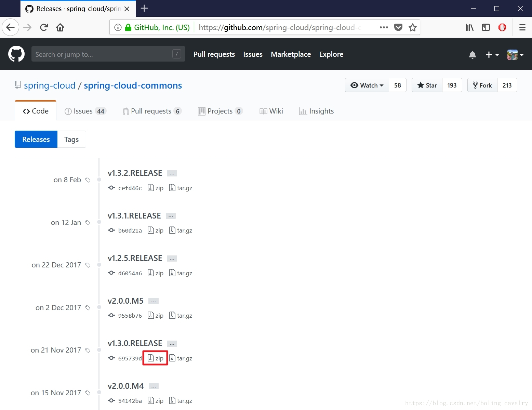Click the red Opera-style extension icon
Viewport: 532px width, 410px height.
click(502, 27)
